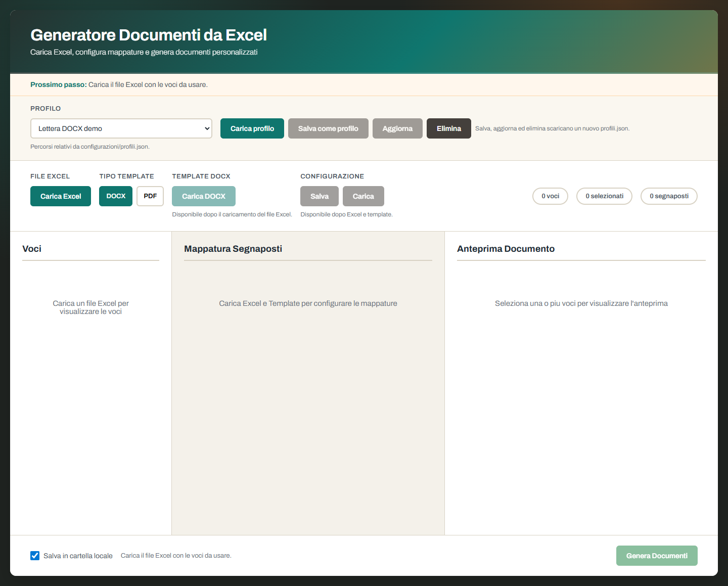
Task: Click the TIPO TEMPLATE section label
Action: click(126, 176)
